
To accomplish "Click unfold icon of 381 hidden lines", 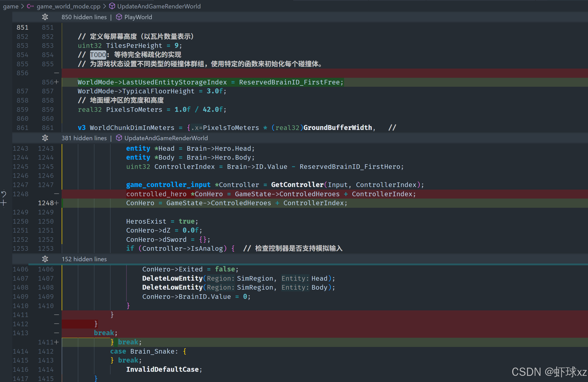I will pos(45,138).
